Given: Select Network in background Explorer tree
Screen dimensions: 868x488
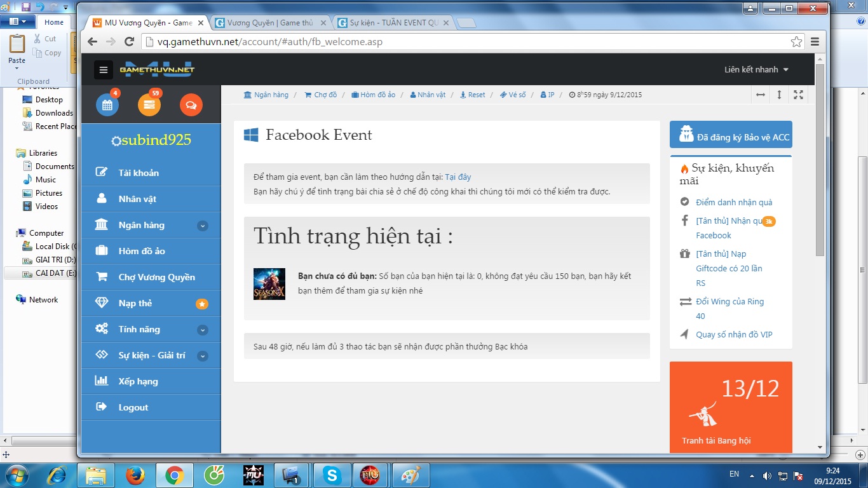Looking at the screenshot, I should click(37, 299).
